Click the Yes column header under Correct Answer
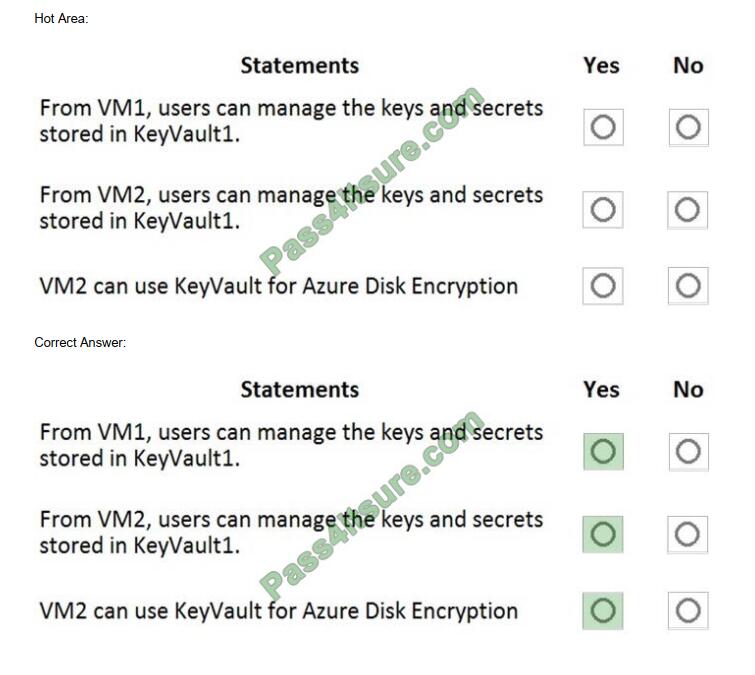755x675 pixels. click(601, 389)
